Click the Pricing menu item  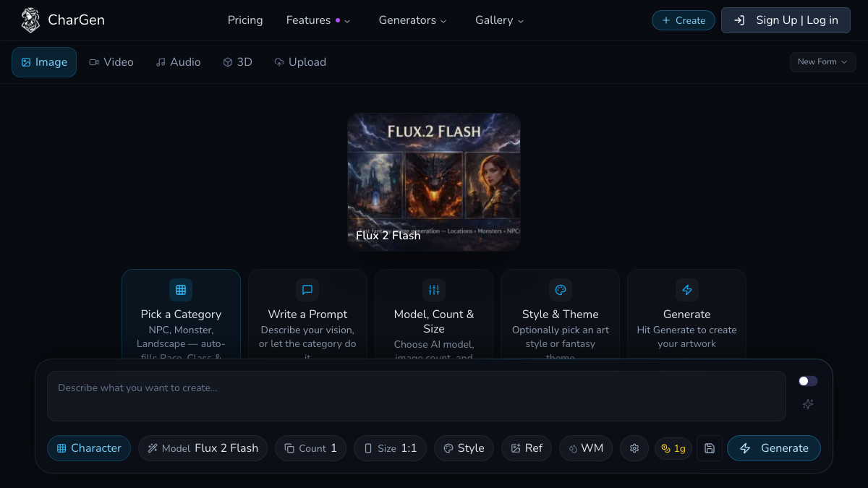tap(245, 20)
